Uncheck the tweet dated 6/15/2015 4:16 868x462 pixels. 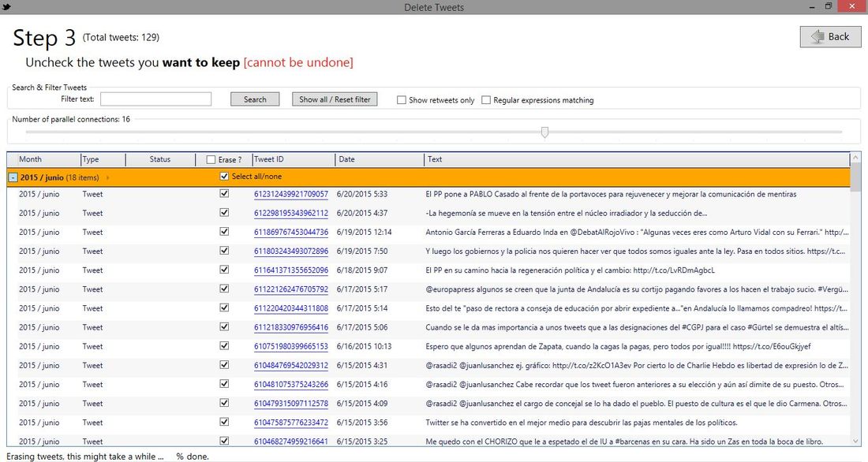[224, 383]
